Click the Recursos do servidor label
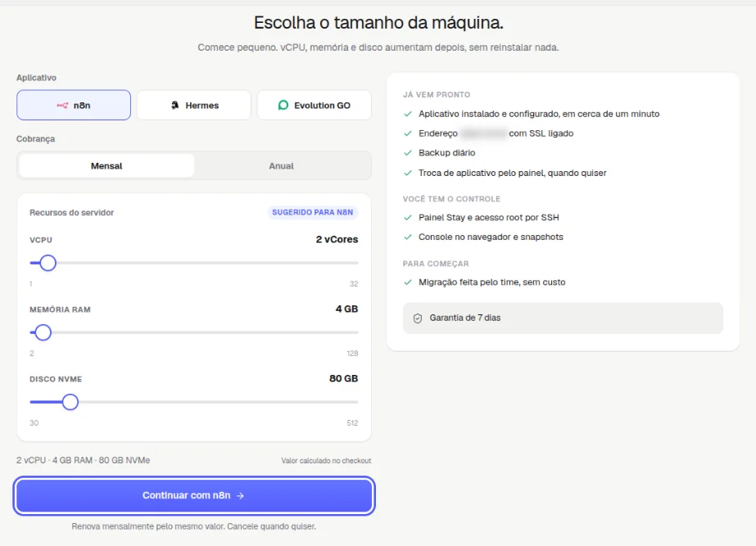 (71, 213)
